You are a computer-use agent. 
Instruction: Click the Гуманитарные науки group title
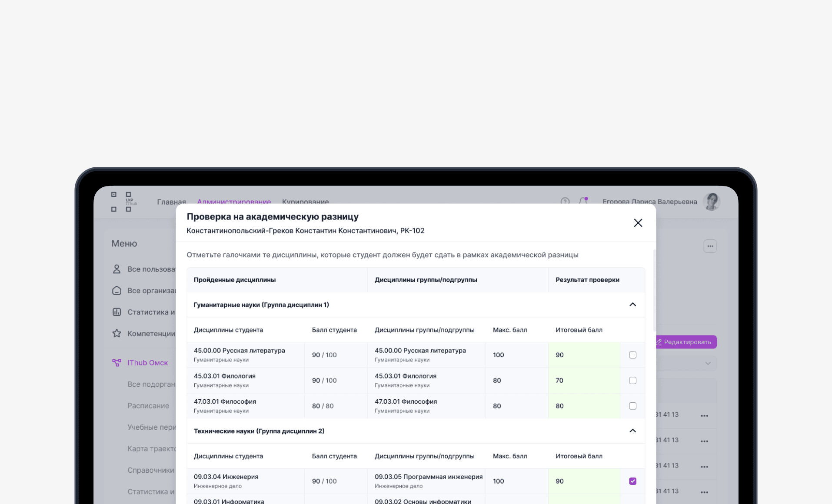point(261,305)
